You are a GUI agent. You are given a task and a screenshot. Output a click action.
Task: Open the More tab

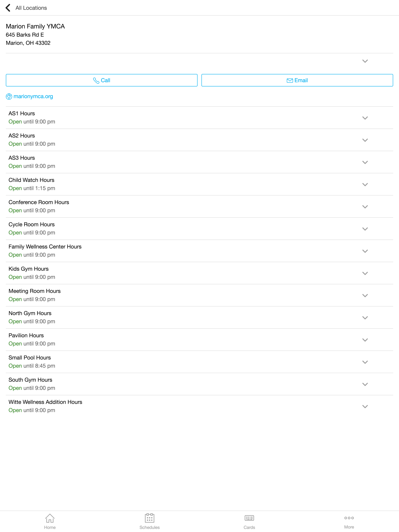[349, 521]
